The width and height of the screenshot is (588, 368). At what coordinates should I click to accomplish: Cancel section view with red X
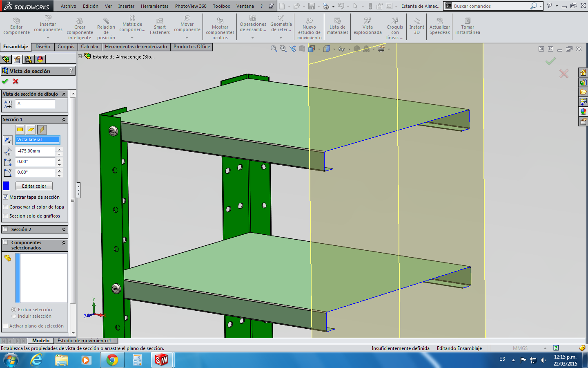tap(16, 81)
